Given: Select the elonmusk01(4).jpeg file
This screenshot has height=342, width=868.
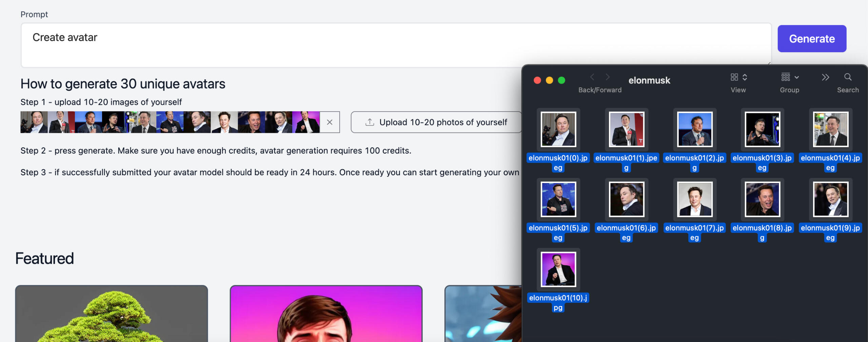Looking at the screenshot, I should pyautogui.click(x=830, y=129).
